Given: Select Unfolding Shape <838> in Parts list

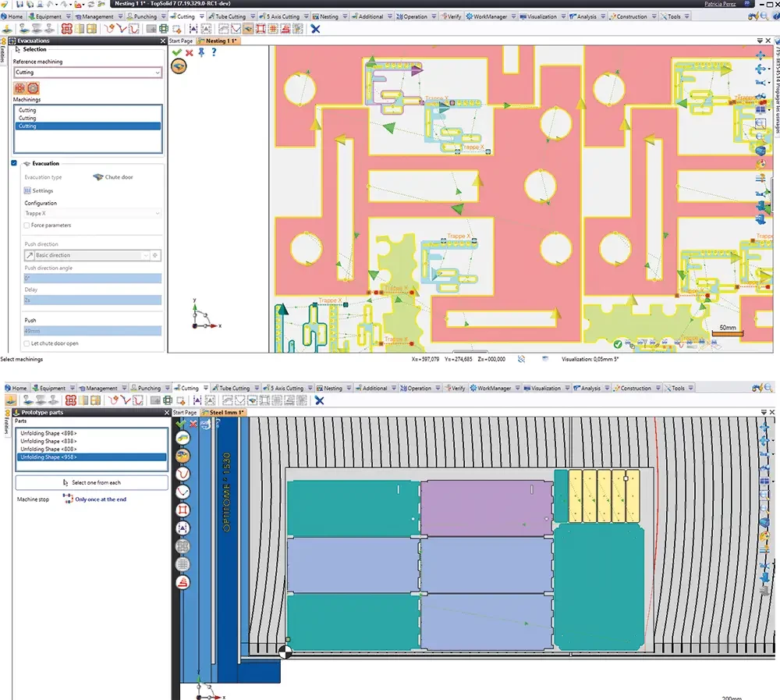Looking at the screenshot, I should coord(48,441).
